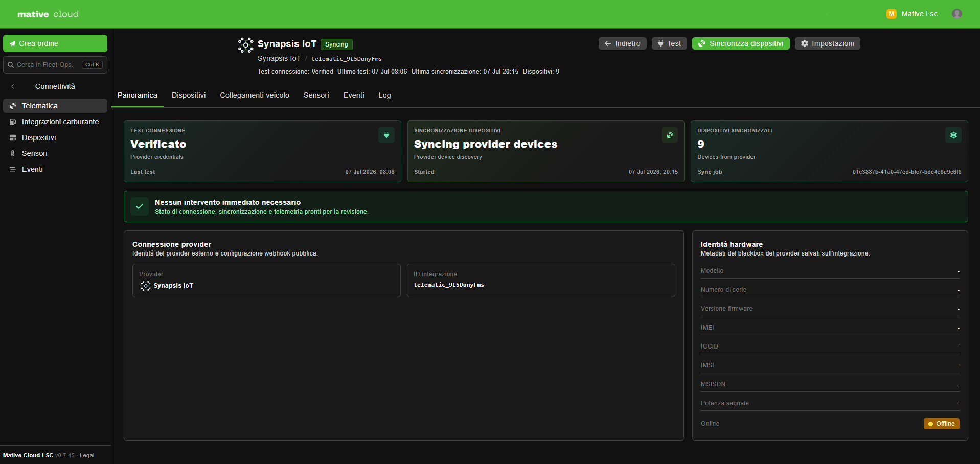Collapse Connettività section with back chevron

tap(13, 86)
